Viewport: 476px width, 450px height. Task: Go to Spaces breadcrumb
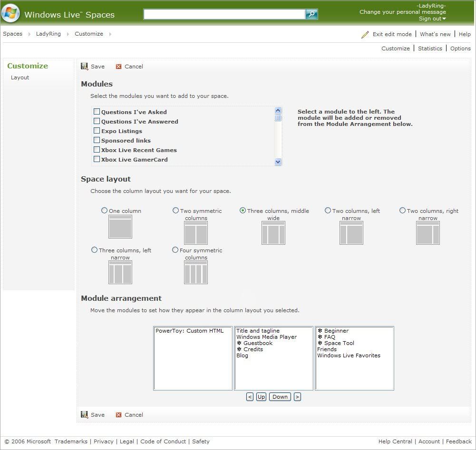coord(13,34)
